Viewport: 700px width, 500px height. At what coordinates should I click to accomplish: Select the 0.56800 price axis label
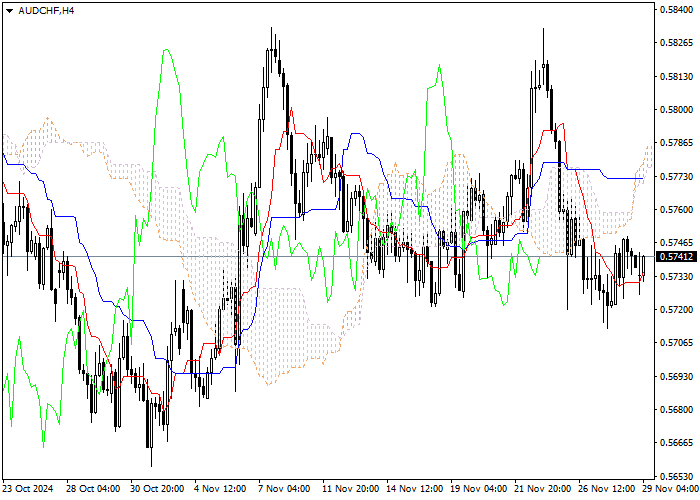pyautogui.click(x=676, y=410)
